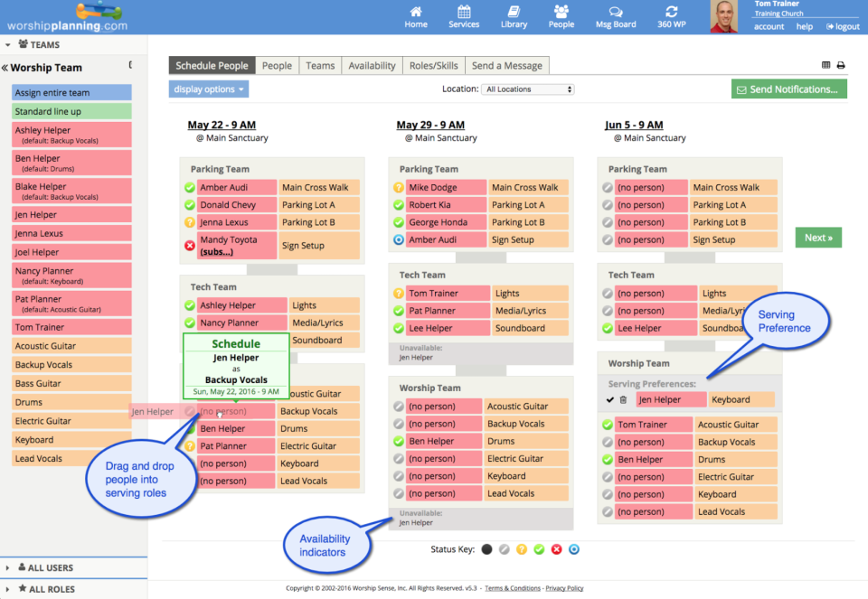Select Ben Helper in team sidebar
Viewport: 868px width, 599px height.
(x=71, y=163)
